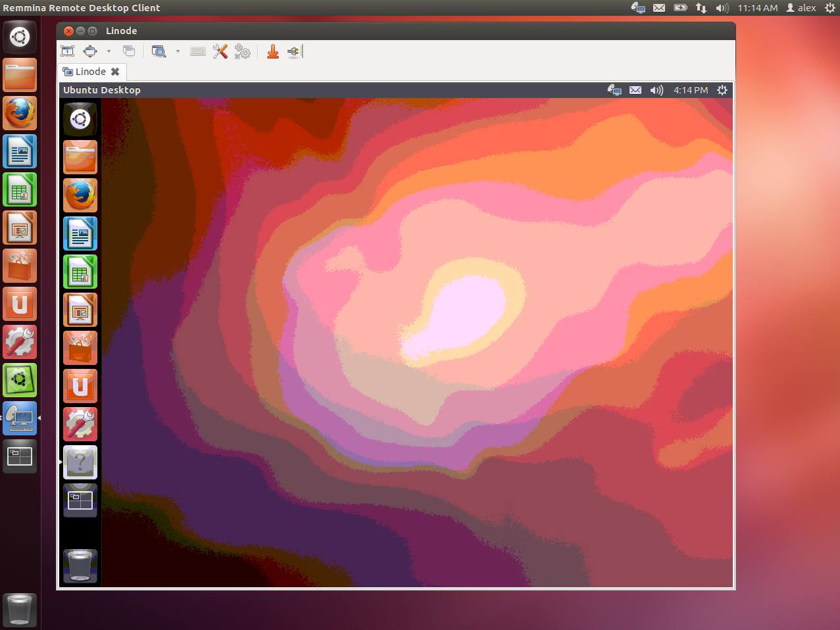Close the Linode tab via its X
Image resolution: width=840 pixels, height=630 pixels.
point(115,71)
